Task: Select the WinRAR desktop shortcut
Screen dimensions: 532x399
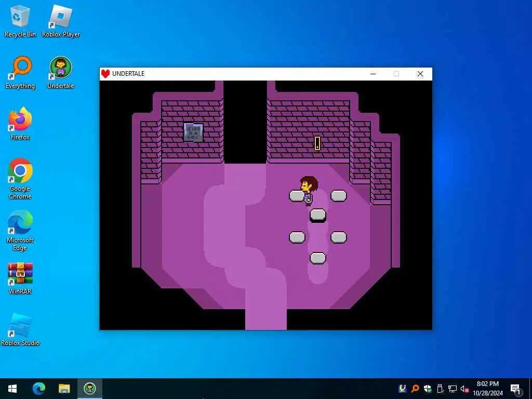Action: coord(20,278)
